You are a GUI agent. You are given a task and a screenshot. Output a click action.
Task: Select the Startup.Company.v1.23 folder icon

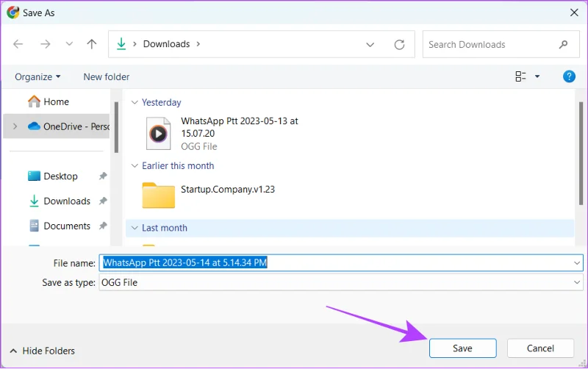[x=158, y=195]
